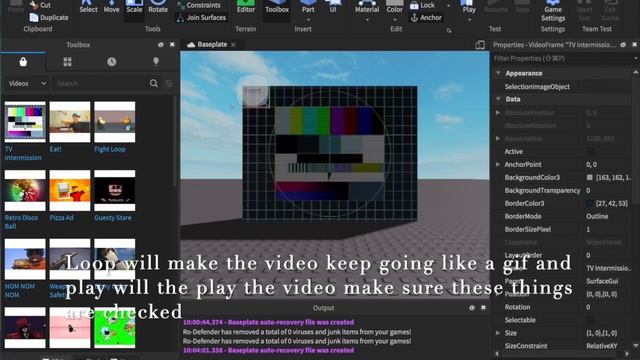Open the Toolbox Creations lightbulb tab
640x360 pixels.
[x=156, y=62]
